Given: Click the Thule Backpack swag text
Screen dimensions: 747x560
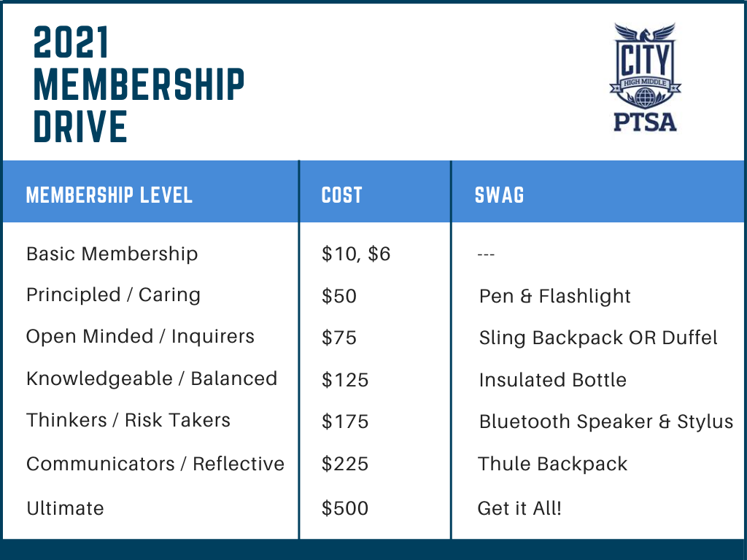Looking at the screenshot, I should tap(553, 464).
